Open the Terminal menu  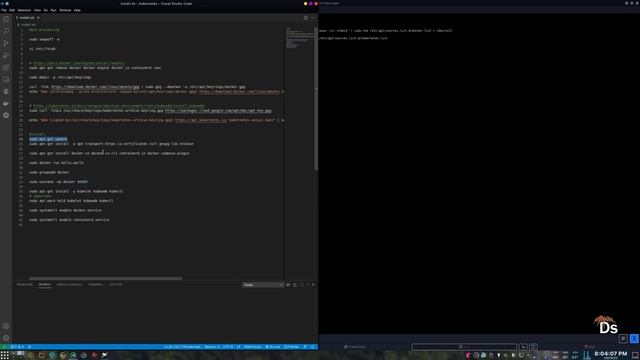coord(65,10)
